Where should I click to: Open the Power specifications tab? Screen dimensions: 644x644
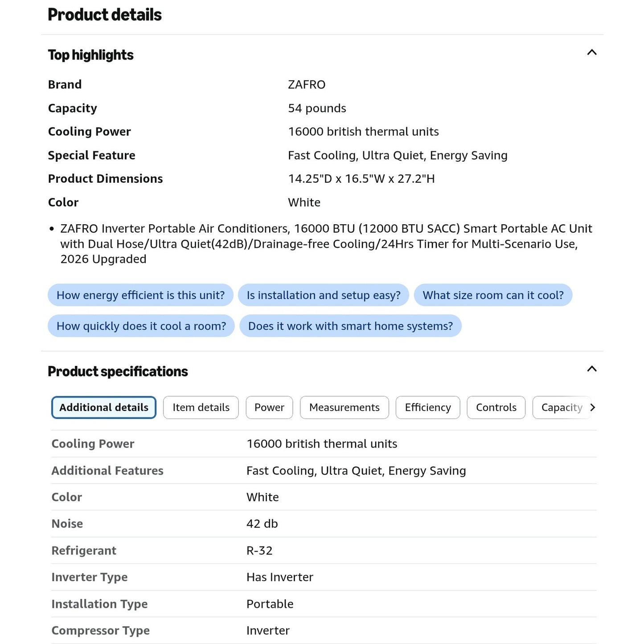pyautogui.click(x=269, y=407)
